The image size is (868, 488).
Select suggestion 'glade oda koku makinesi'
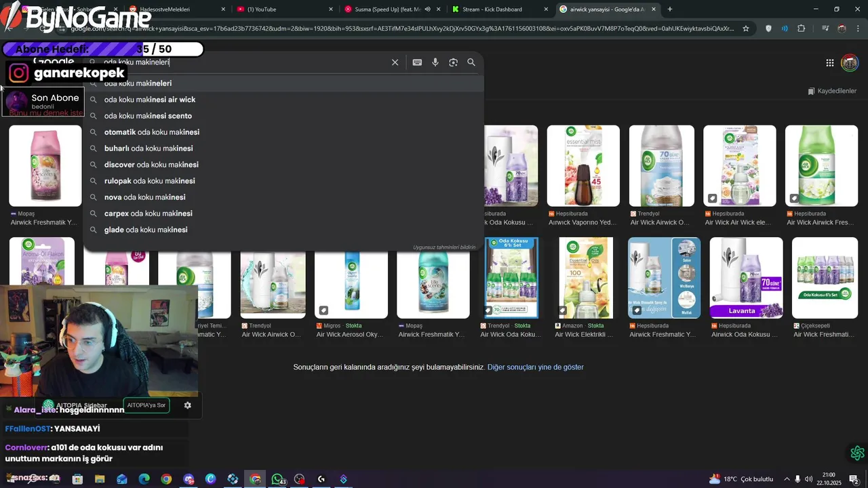(x=283, y=230)
